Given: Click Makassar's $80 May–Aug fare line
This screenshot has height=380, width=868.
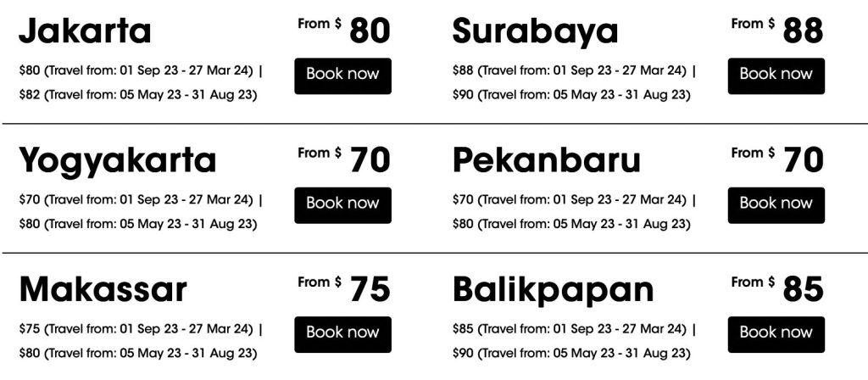Looking at the screenshot, I should (137, 353).
